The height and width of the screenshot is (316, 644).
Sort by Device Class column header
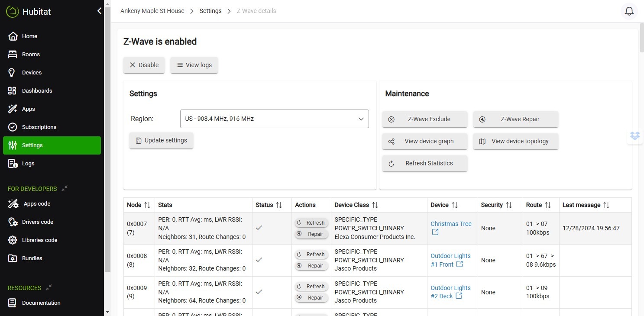[x=352, y=205]
